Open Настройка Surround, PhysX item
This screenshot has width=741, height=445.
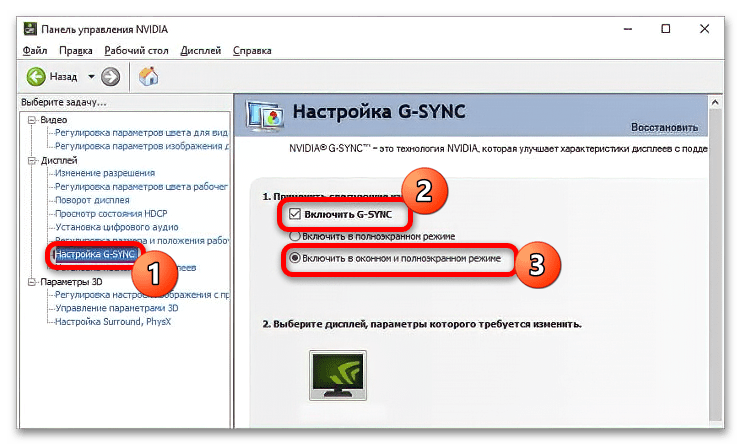(113, 322)
